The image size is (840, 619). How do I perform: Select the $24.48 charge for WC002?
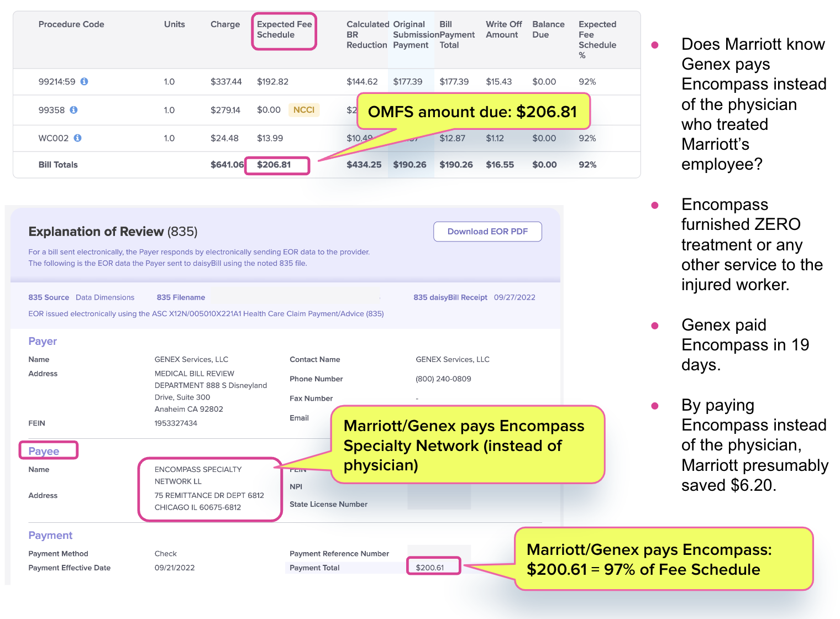tap(224, 138)
